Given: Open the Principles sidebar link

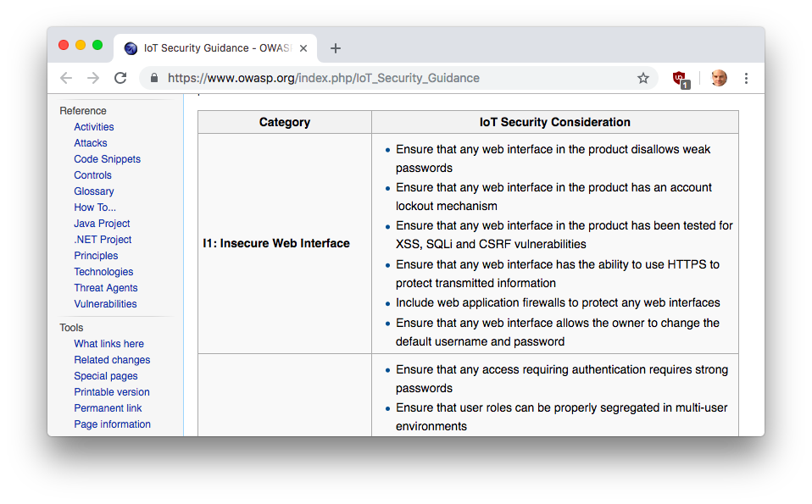Looking at the screenshot, I should [x=96, y=255].
